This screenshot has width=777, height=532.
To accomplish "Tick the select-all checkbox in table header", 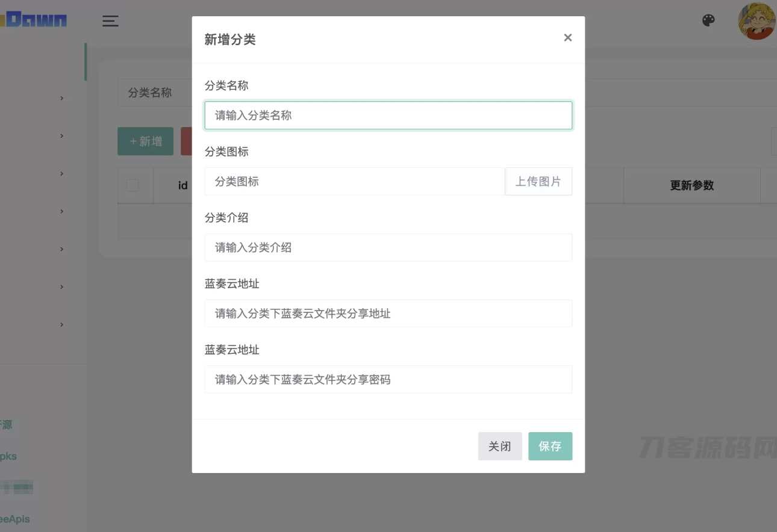I will [x=133, y=185].
